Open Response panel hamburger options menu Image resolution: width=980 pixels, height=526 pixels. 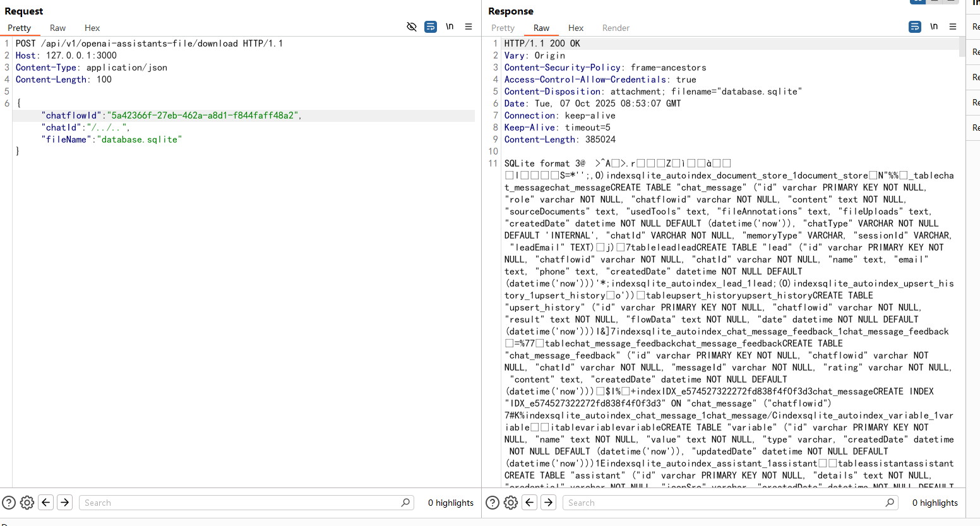click(953, 27)
